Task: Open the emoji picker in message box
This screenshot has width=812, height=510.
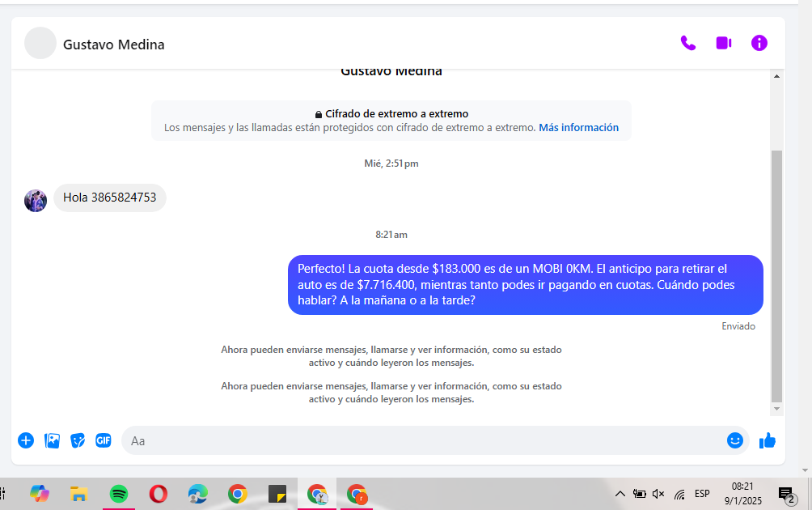Action: click(734, 440)
